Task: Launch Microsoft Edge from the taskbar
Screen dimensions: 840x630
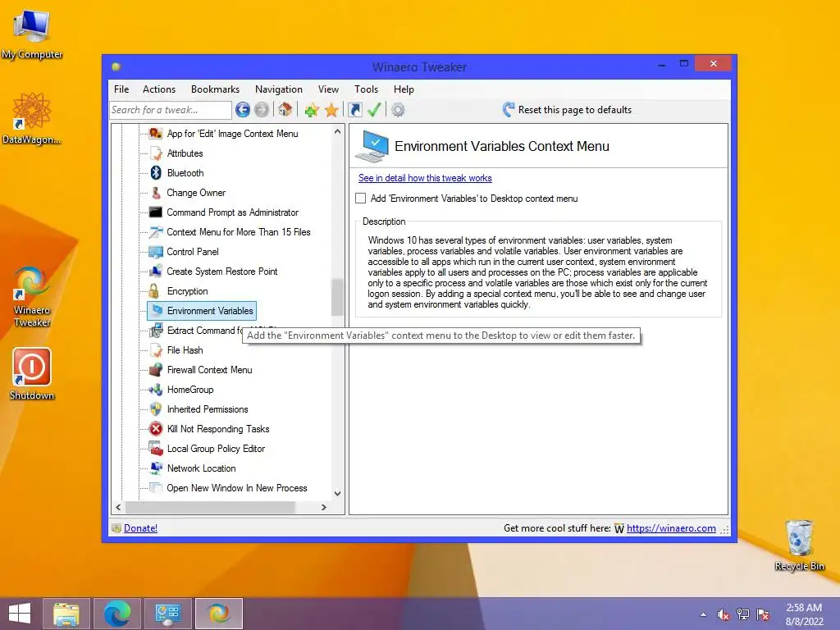Action: pyautogui.click(x=116, y=614)
